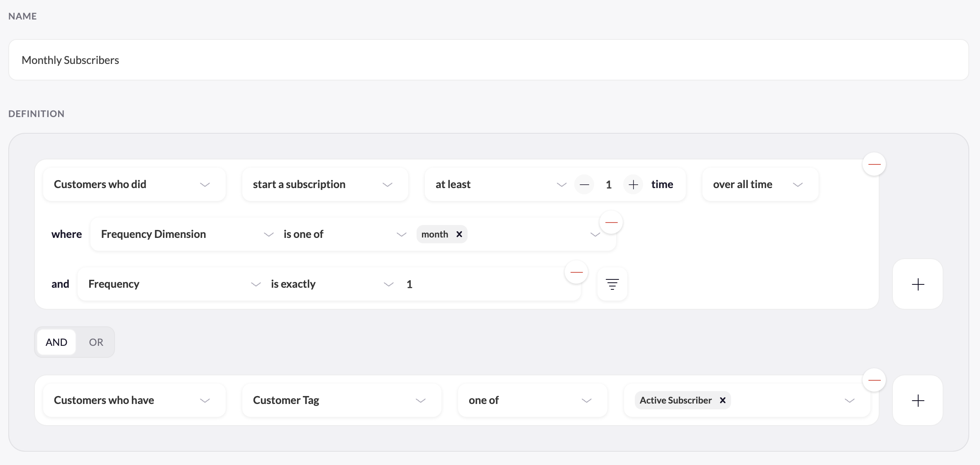This screenshot has height=465, width=980.
Task: Edit the Monthly Subscribers name field
Action: coord(488,60)
